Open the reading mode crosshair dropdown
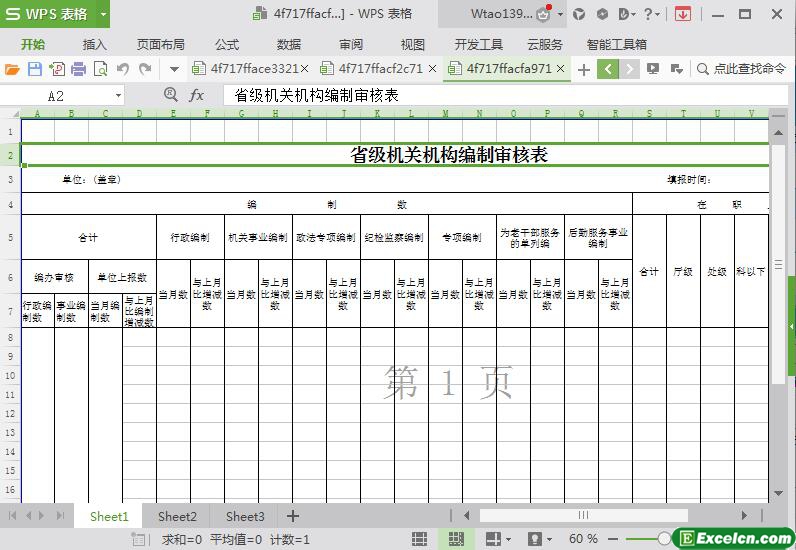 click(498, 539)
